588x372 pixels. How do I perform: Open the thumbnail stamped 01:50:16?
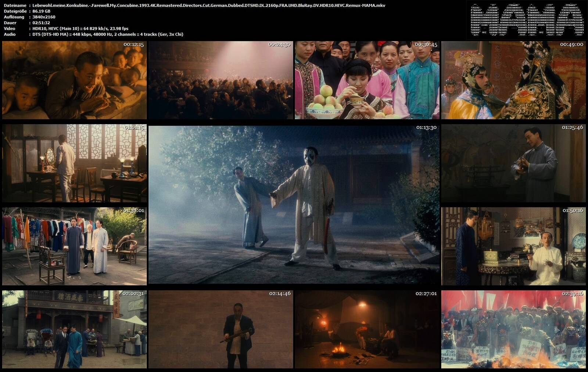[x=513, y=246]
